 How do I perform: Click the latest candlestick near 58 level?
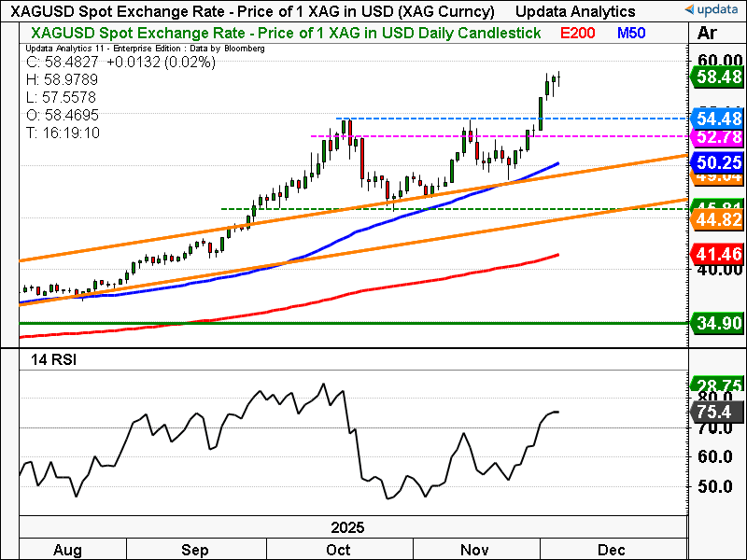557,79
